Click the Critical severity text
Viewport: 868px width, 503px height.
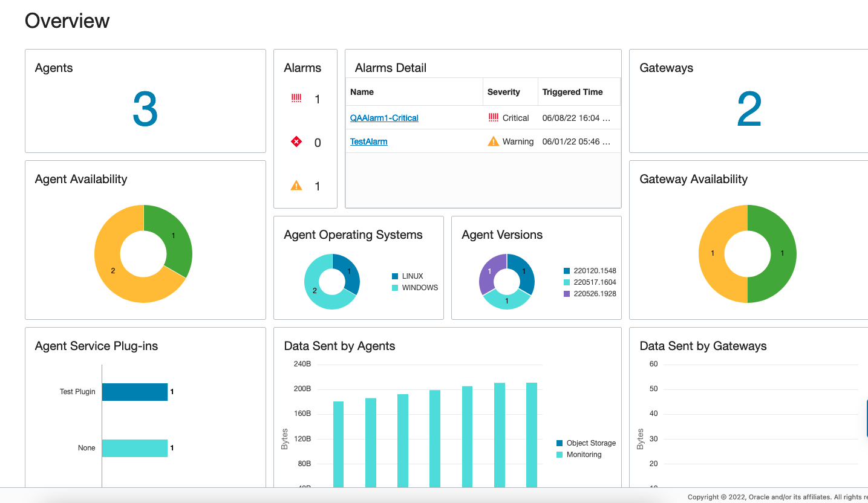[x=516, y=118]
